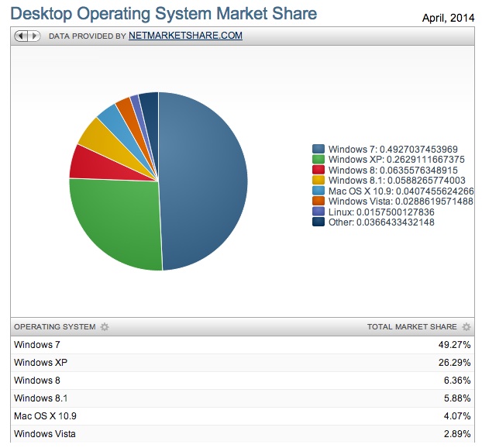
Task: Click the next (right arrow) navigation button
Action: (x=33, y=36)
